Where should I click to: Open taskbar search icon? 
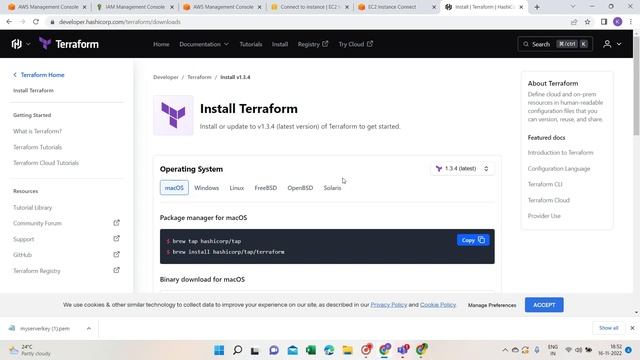pos(237,350)
